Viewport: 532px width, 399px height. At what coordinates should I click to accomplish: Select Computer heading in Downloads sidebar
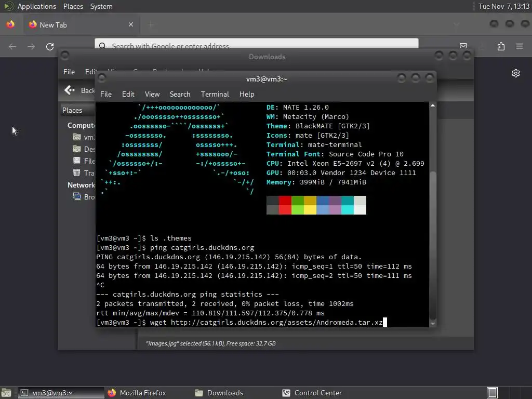pyautogui.click(x=81, y=125)
